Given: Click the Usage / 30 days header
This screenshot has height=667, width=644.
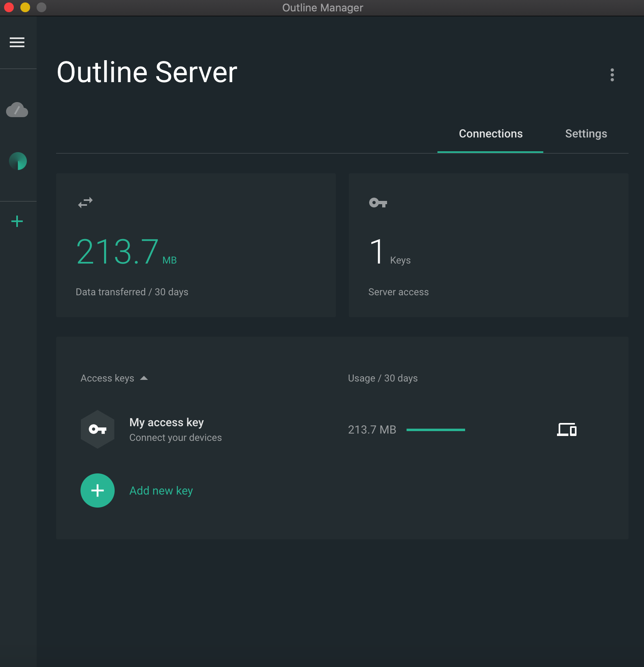Looking at the screenshot, I should click(x=383, y=378).
